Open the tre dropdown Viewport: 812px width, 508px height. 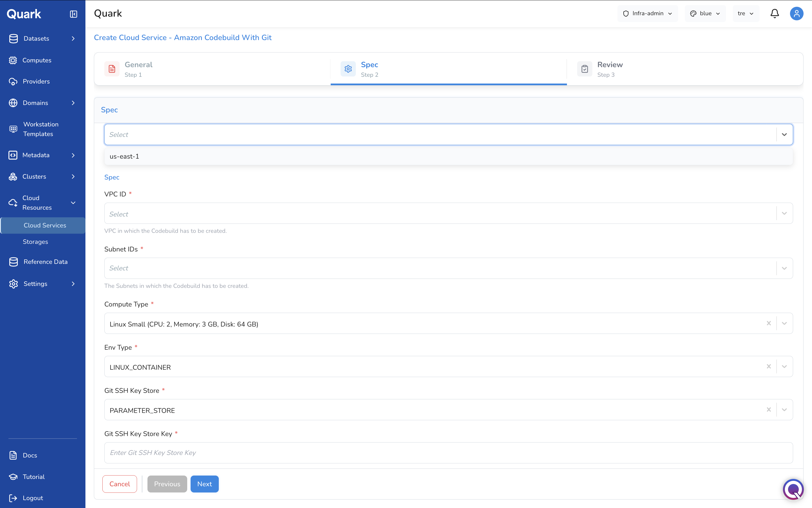tap(746, 14)
